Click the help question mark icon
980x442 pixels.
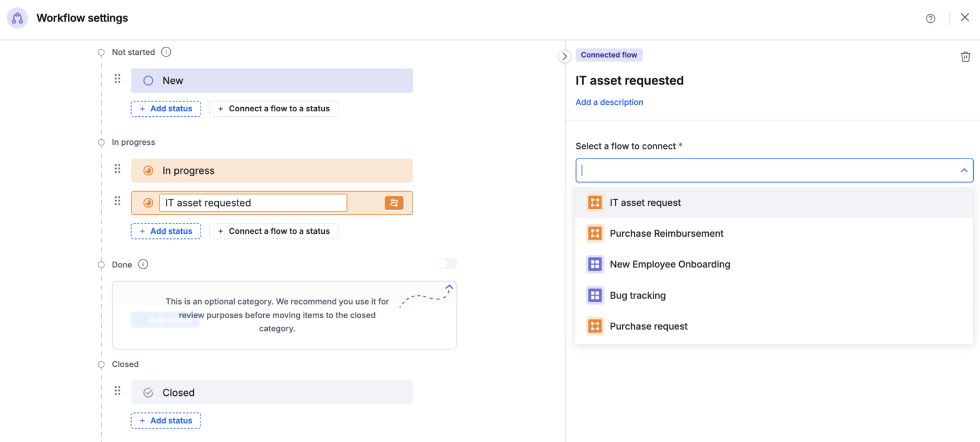[930, 19]
